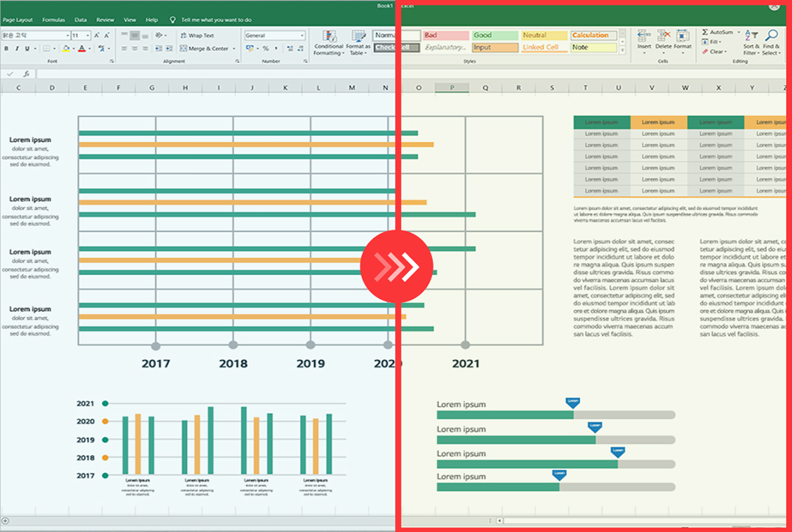
Task: Click Tell me what you want to do
Action: 216,20
